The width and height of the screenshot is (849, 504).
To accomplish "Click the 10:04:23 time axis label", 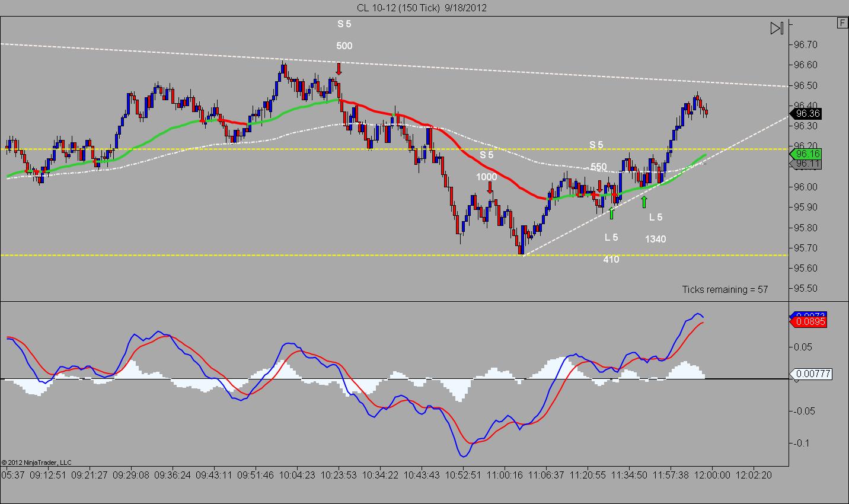I will 297,475.
